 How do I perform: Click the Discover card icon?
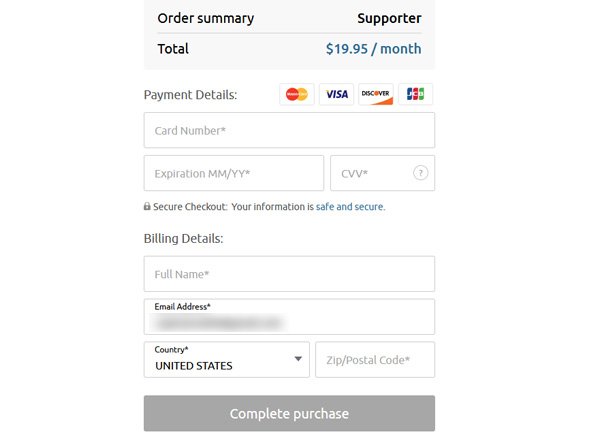click(376, 94)
